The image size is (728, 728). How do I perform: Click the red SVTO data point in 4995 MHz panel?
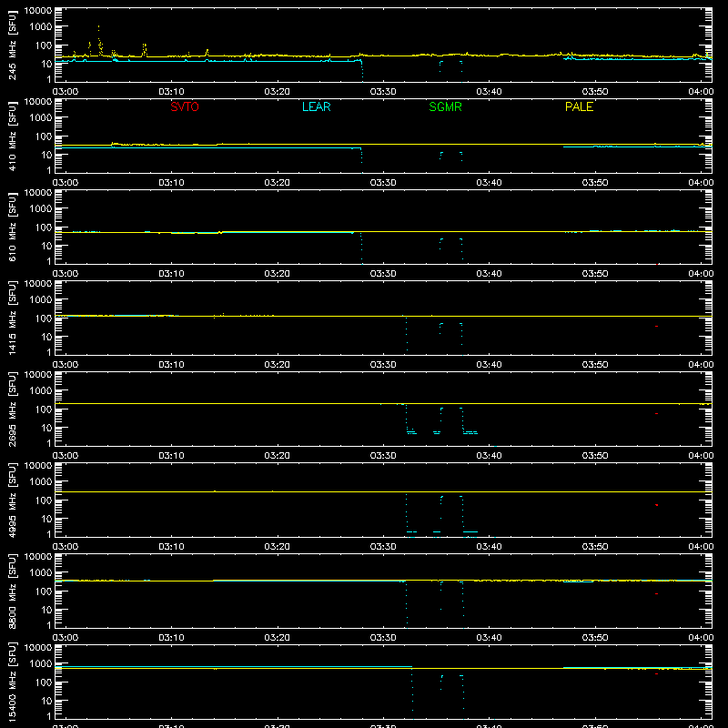coord(656,505)
